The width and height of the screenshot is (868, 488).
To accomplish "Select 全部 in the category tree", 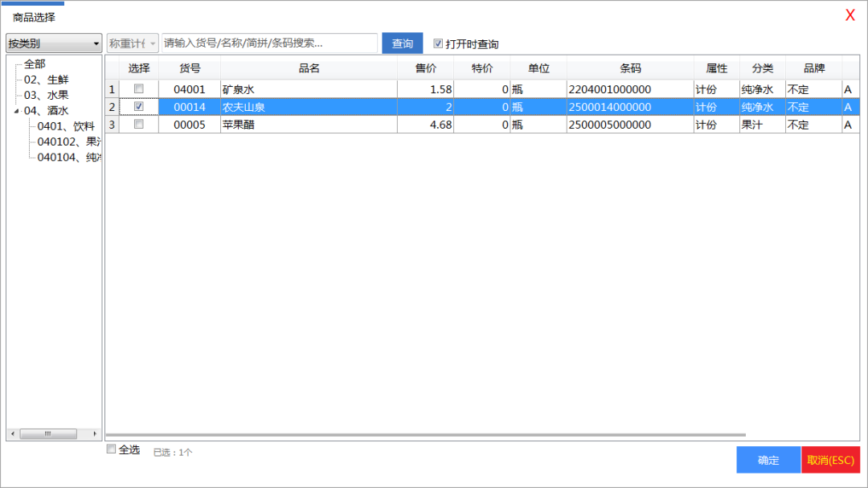I will tap(35, 64).
